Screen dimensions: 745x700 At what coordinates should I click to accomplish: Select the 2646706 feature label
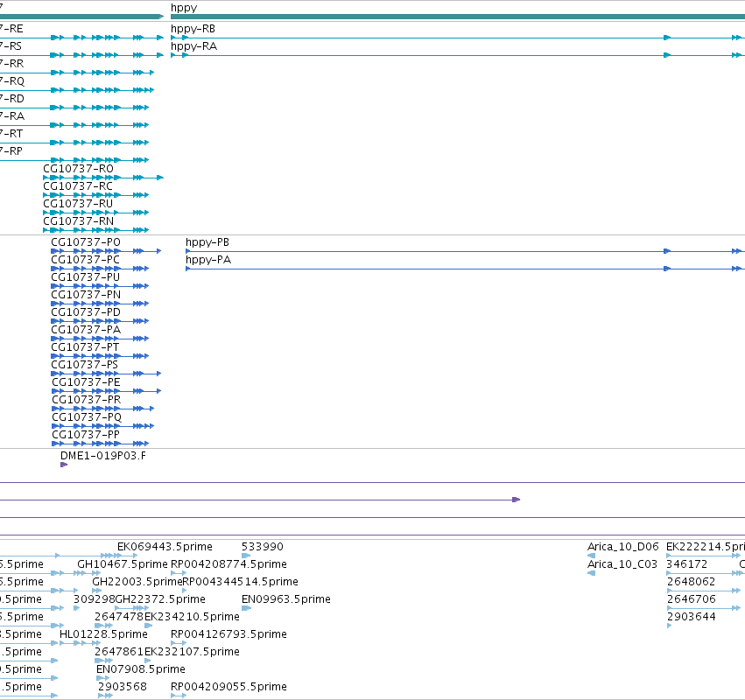(692, 599)
